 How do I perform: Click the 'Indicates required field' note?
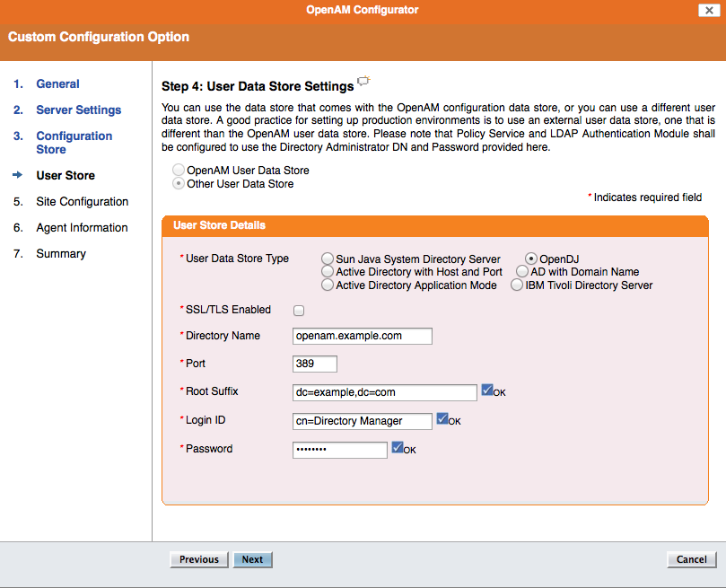pos(648,197)
